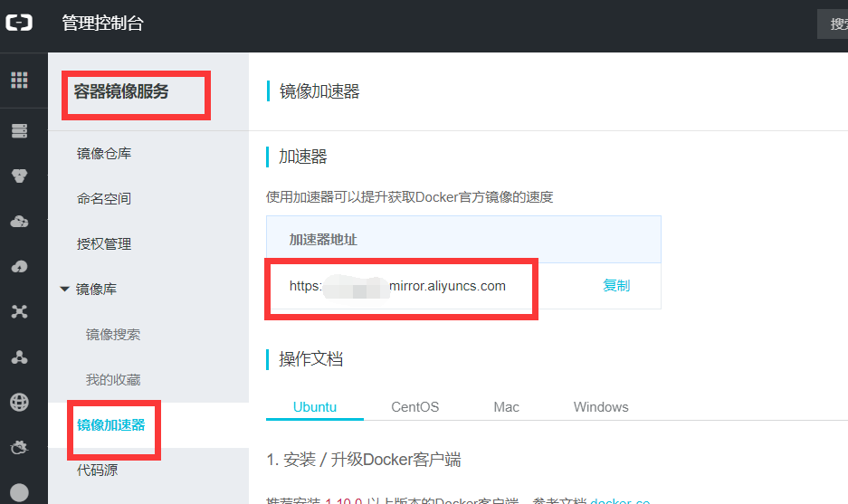Screen dimensions: 848x504
Task: Open 授权管理 in the left menu
Action: point(104,244)
